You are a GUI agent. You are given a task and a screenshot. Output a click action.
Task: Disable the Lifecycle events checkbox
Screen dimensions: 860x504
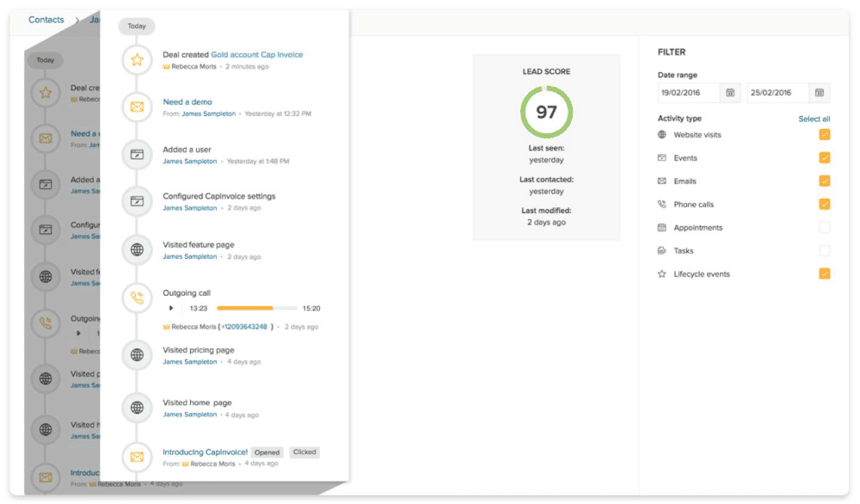(x=824, y=274)
